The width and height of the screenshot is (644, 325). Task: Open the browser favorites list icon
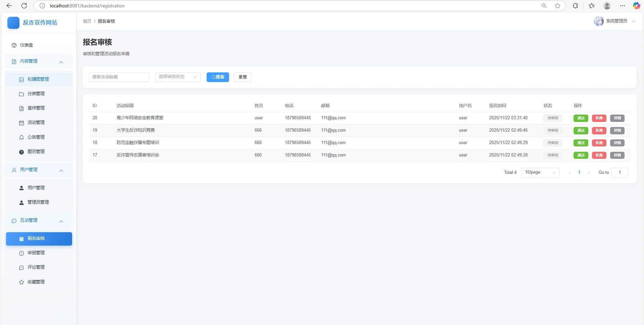click(x=592, y=6)
